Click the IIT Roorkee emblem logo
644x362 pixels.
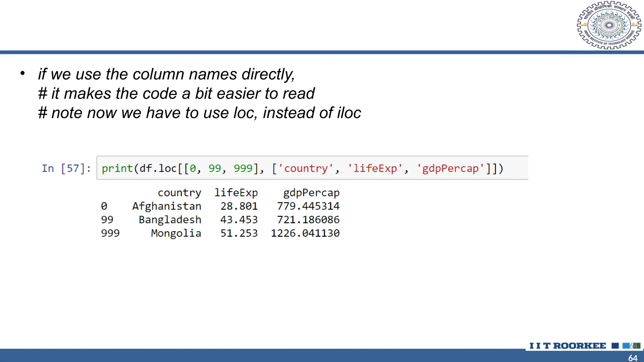[x=609, y=25]
